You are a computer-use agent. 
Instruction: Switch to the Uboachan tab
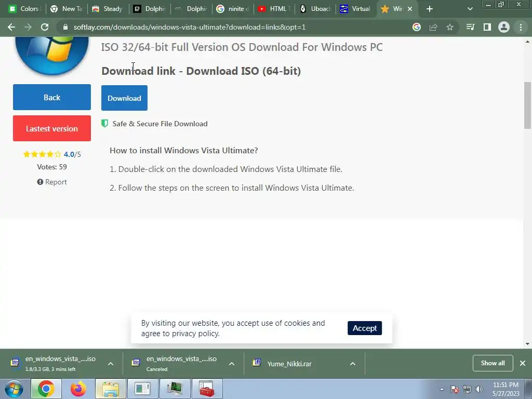(316, 9)
